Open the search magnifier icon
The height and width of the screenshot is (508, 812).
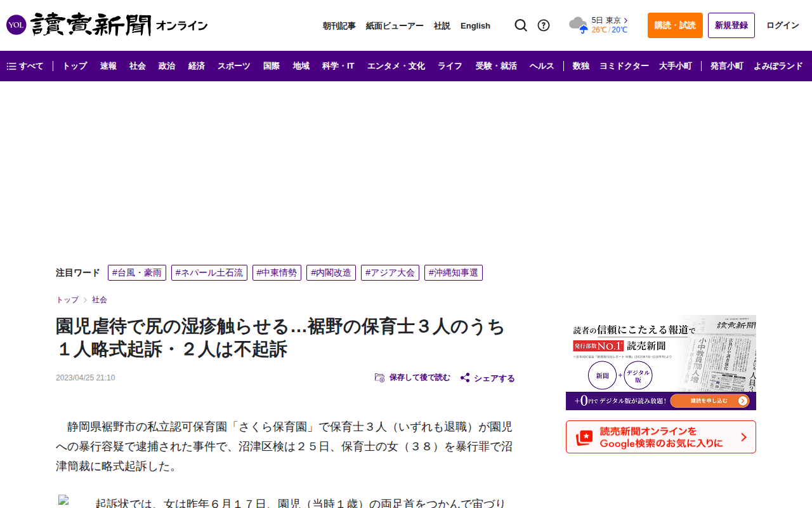pos(521,25)
